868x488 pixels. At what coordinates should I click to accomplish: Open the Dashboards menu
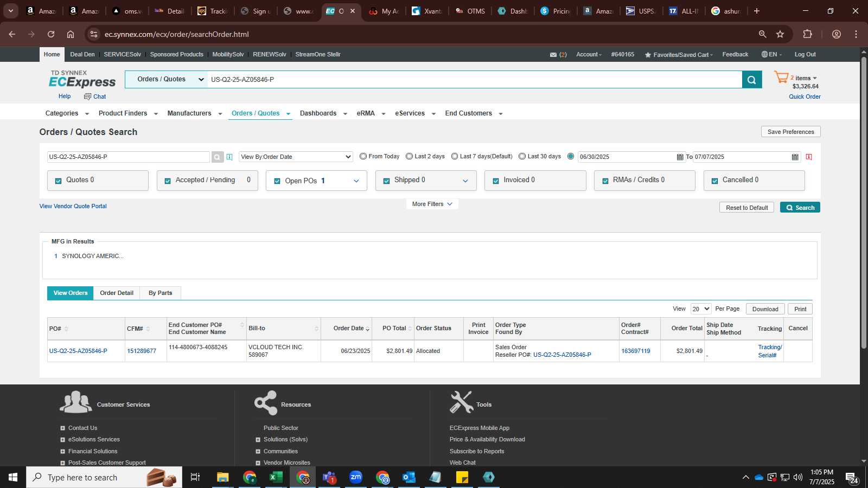coord(323,113)
